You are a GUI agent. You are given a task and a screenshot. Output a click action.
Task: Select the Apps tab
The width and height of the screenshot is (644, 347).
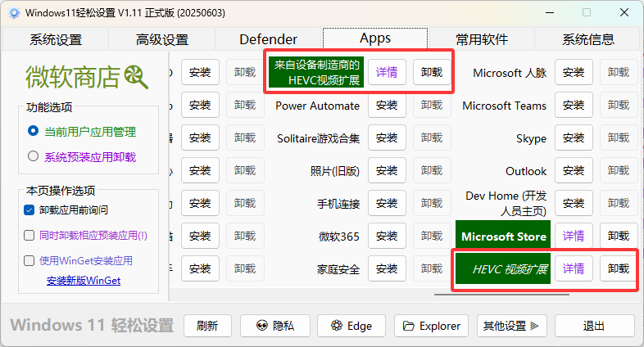pyautogui.click(x=375, y=38)
